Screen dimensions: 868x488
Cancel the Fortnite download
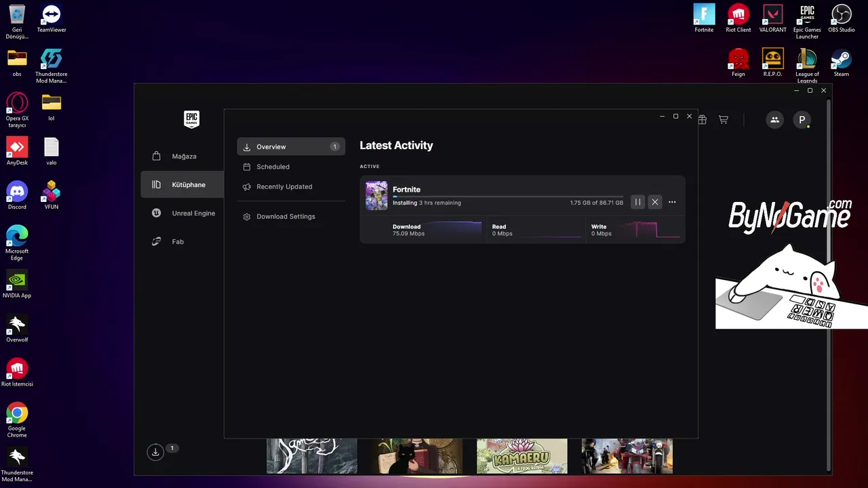point(655,202)
